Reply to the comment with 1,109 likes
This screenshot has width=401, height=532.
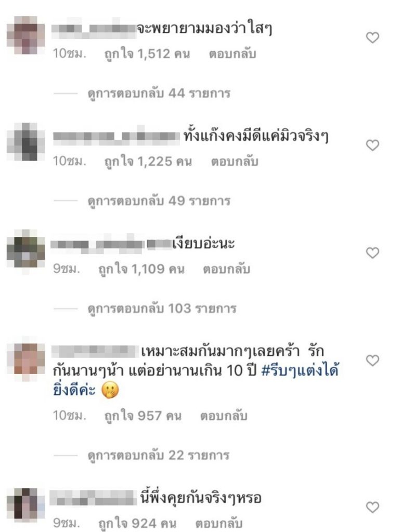pos(226,269)
